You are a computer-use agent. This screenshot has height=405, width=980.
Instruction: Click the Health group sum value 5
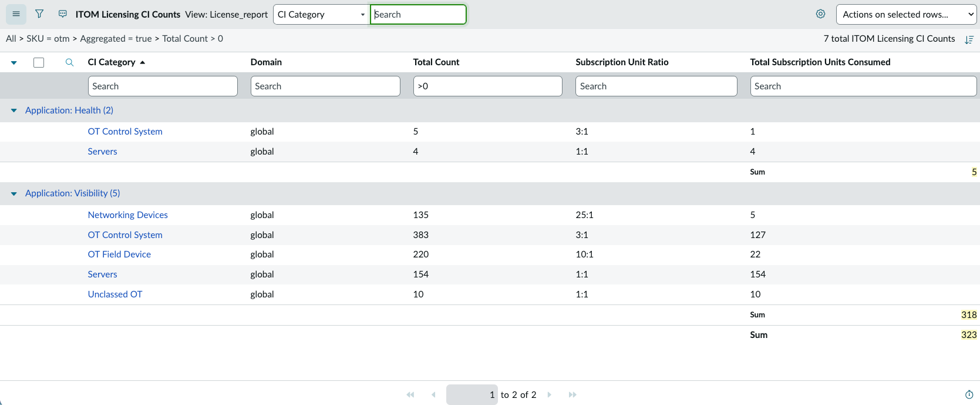point(974,172)
